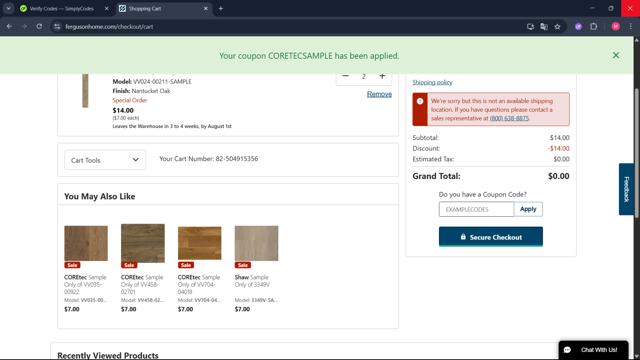Viewport: 640px width, 360px height.
Task: Select cart number 82-504915356 text
Action: 237,159
